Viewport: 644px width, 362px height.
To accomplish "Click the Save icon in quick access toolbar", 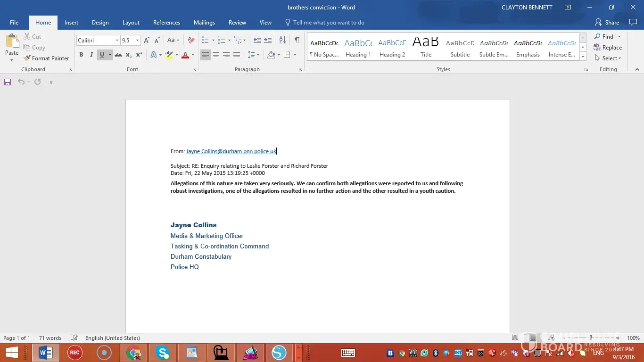I will click(x=8, y=82).
